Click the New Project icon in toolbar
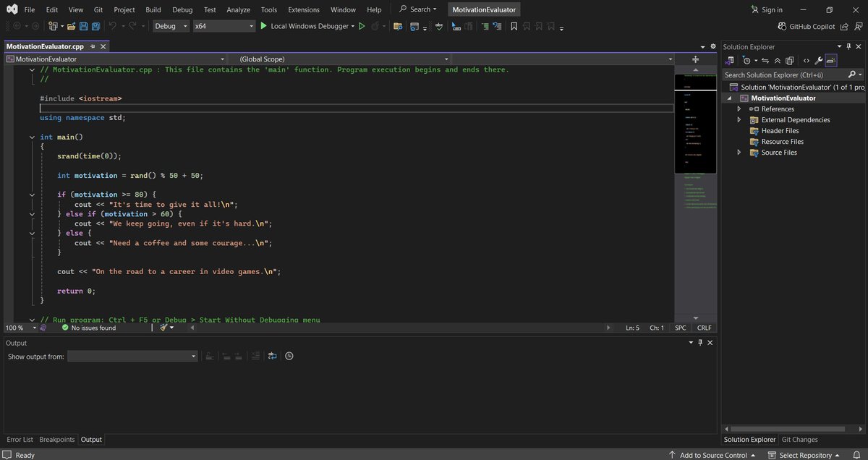Image resolution: width=868 pixels, height=460 pixels. 53,26
